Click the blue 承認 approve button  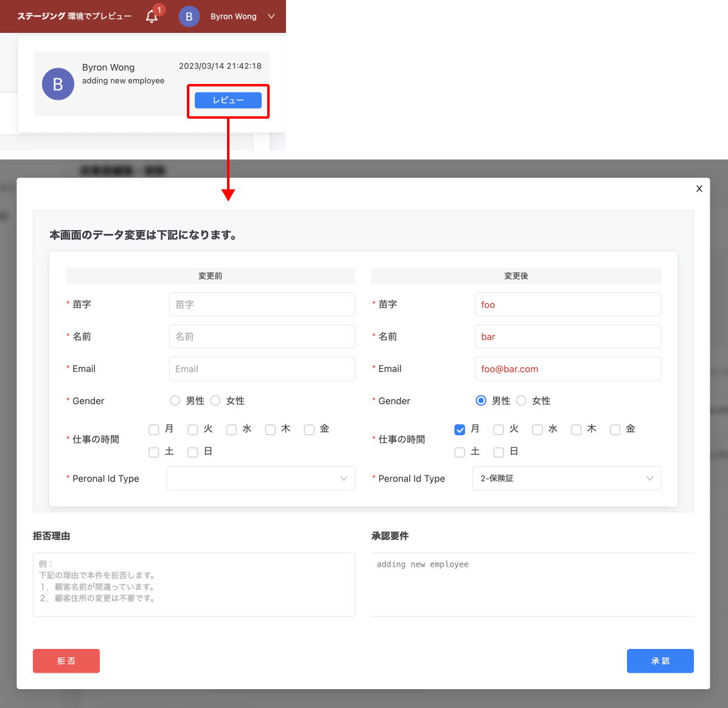(660, 661)
